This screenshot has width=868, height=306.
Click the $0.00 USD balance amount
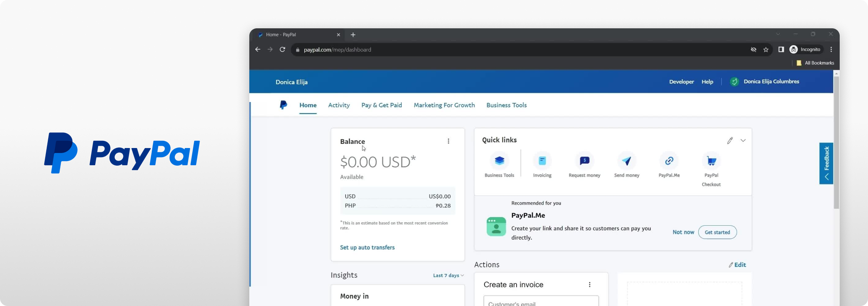pos(378,162)
